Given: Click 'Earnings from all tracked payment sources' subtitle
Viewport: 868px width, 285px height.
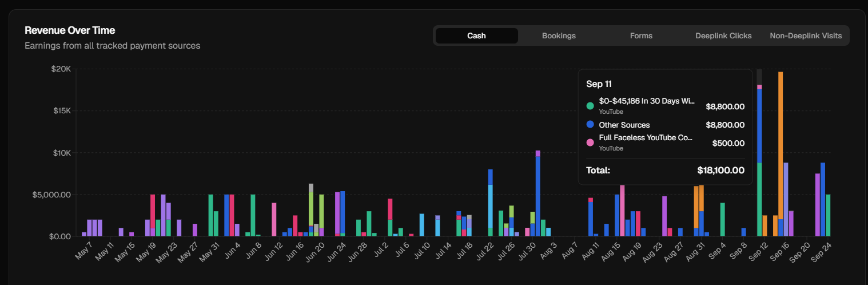Looking at the screenshot, I should pyautogui.click(x=113, y=45).
